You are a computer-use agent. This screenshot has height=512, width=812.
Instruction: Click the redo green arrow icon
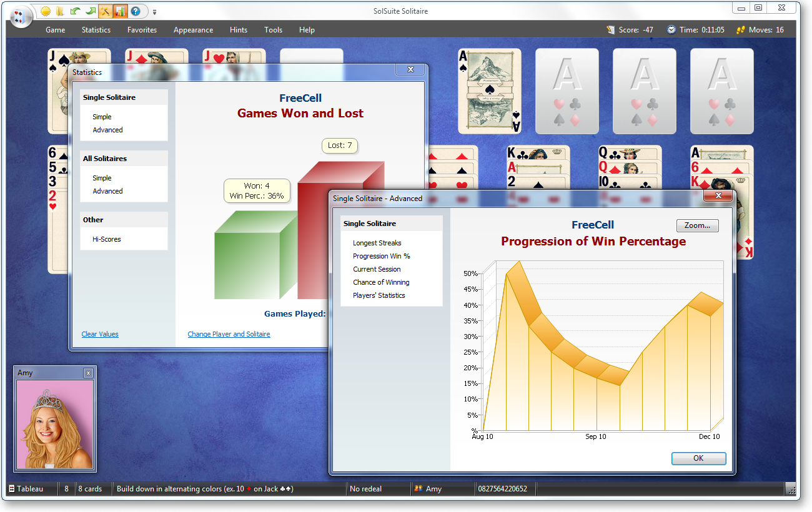[x=91, y=11]
